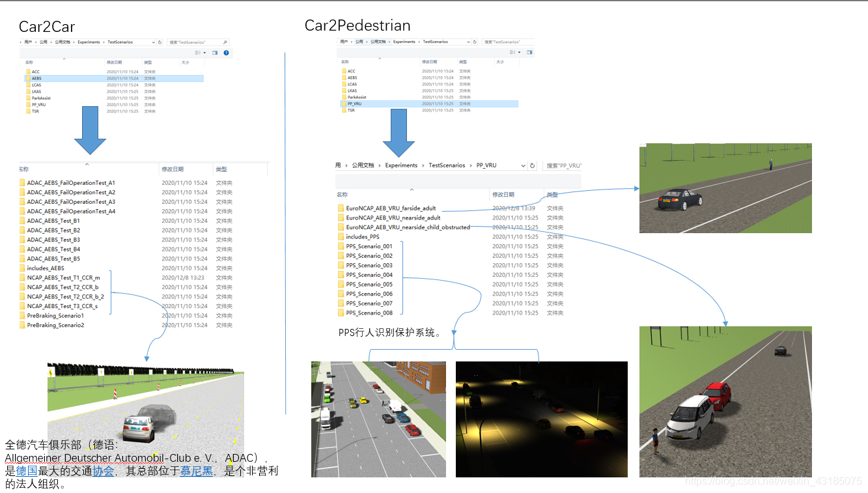Click child obstructed by parked cars image
This screenshot has width=868, height=493.
(x=725, y=402)
